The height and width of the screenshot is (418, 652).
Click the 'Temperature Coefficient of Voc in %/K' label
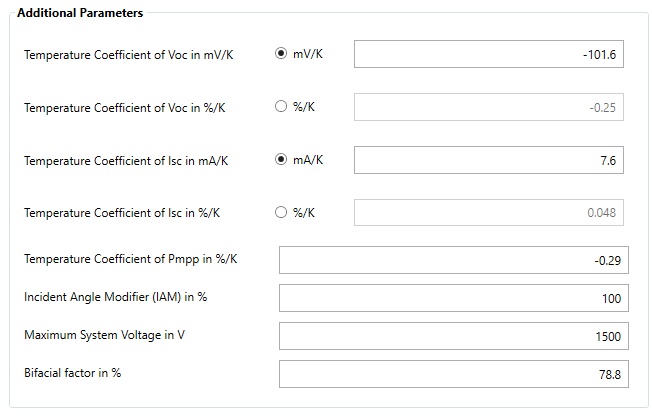125,107
